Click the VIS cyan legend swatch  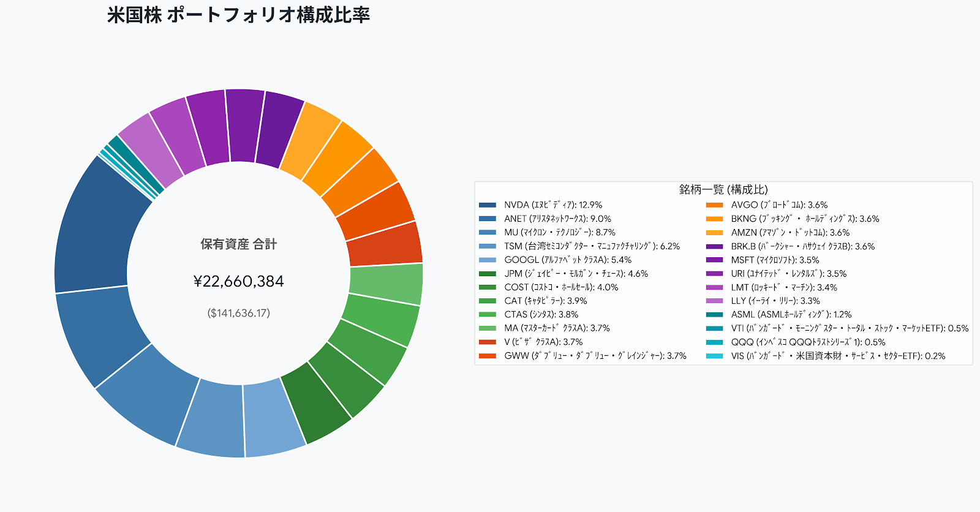(x=714, y=356)
